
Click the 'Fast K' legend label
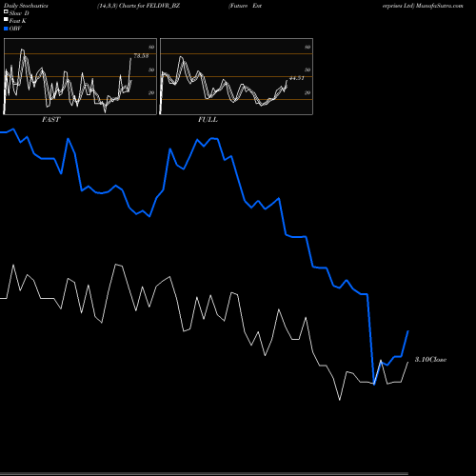coord(18,21)
